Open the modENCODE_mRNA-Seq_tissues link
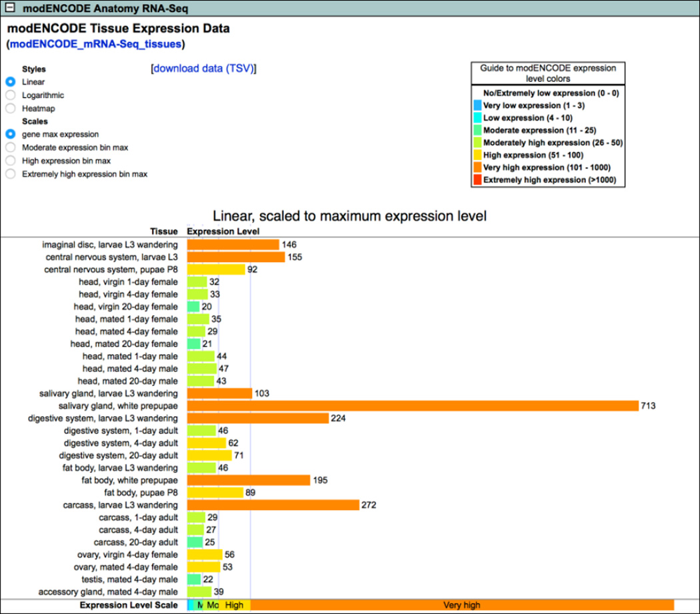This screenshot has height=614, width=700. 95,44
